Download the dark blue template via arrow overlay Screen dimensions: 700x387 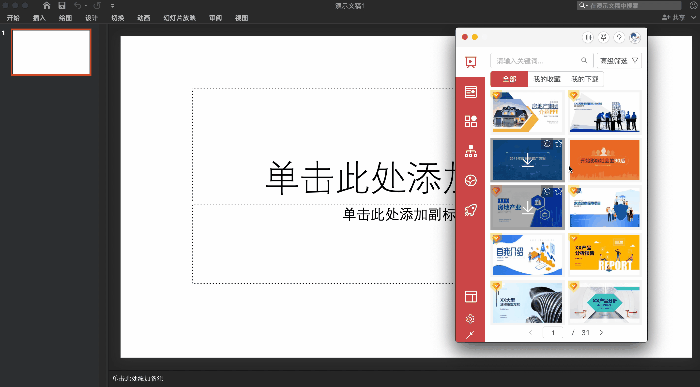pyautogui.click(x=527, y=160)
